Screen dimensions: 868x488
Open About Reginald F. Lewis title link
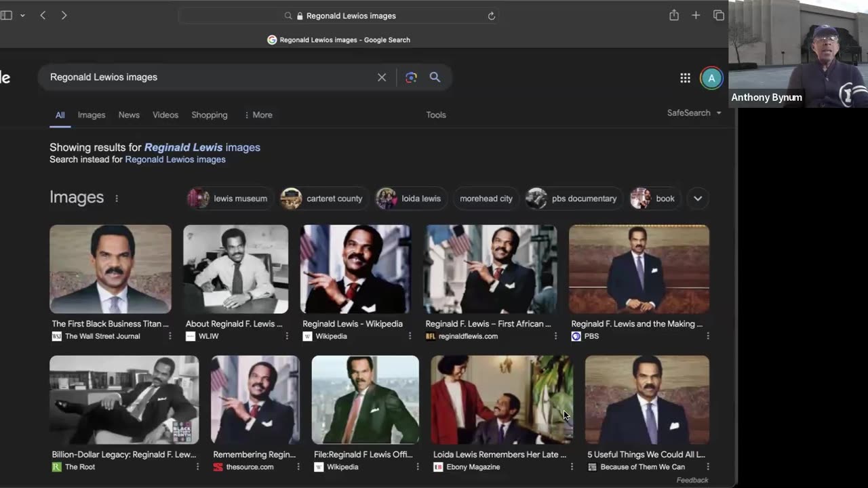pyautogui.click(x=234, y=324)
